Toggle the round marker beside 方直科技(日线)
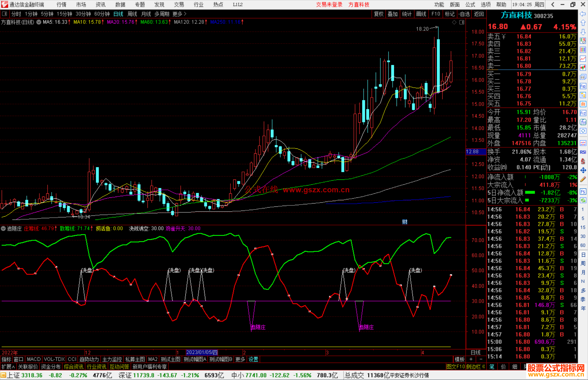Image resolution: width=588 pixels, height=380 pixels. click(x=39, y=22)
